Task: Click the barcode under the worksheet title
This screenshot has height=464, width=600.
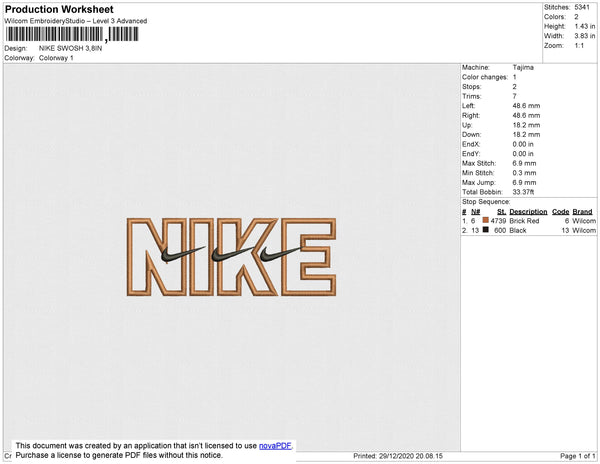Action: click(x=72, y=34)
